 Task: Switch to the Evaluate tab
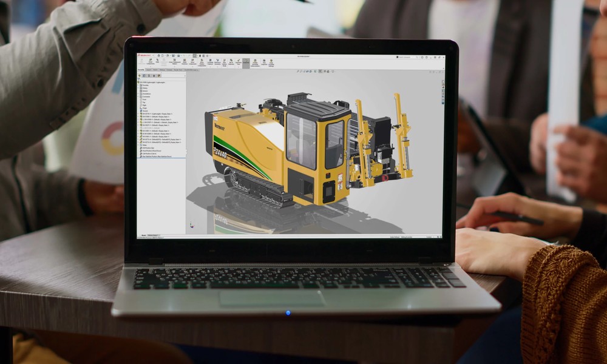click(x=169, y=70)
